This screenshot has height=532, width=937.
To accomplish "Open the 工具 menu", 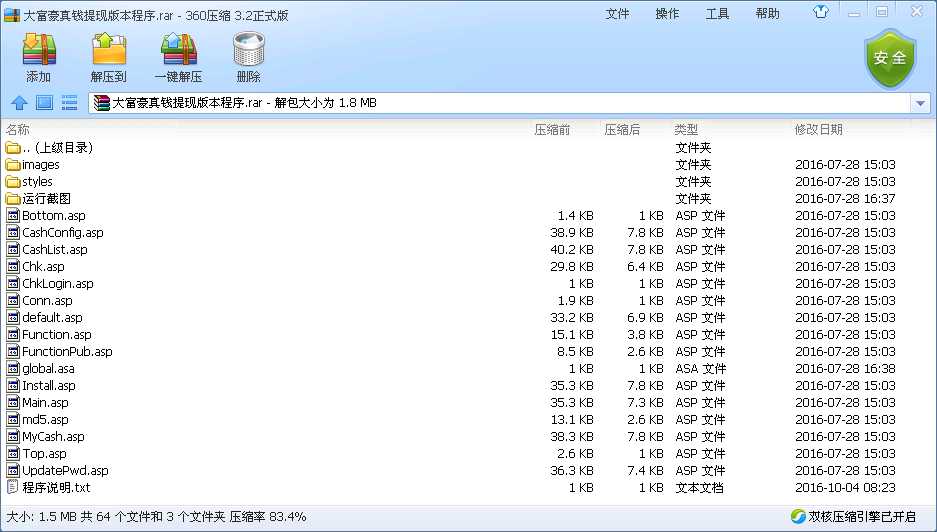I will pyautogui.click(x=717, y=13).
